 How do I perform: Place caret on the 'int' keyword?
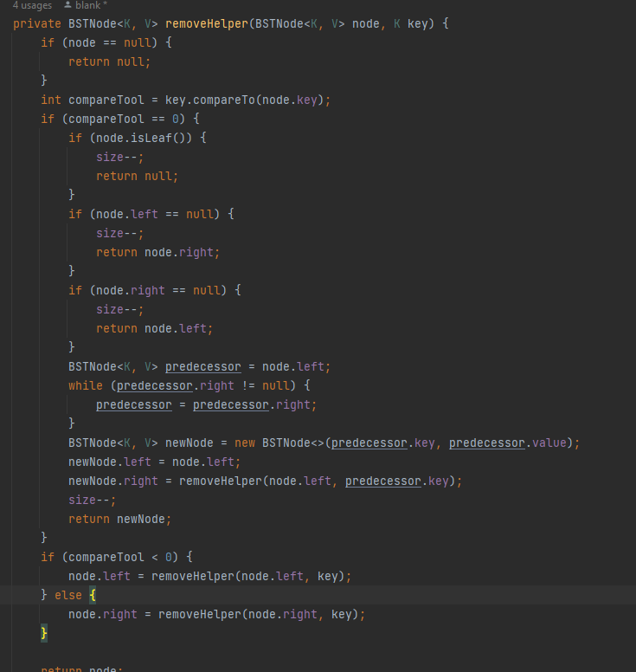[51, 100]
